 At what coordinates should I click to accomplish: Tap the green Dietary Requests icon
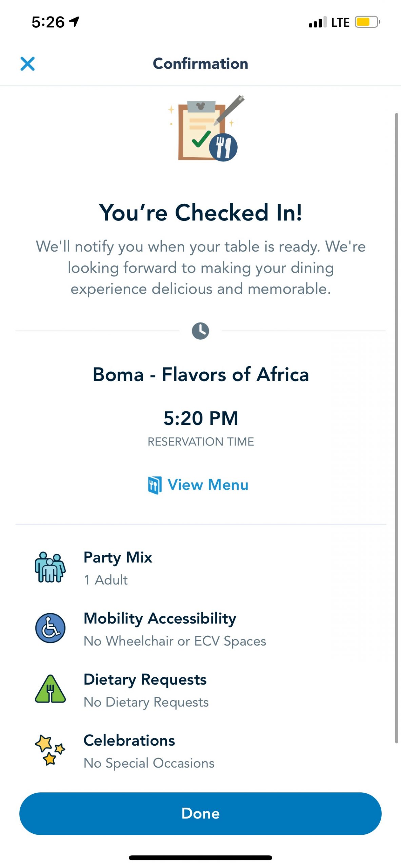click(x=50, y=689)
